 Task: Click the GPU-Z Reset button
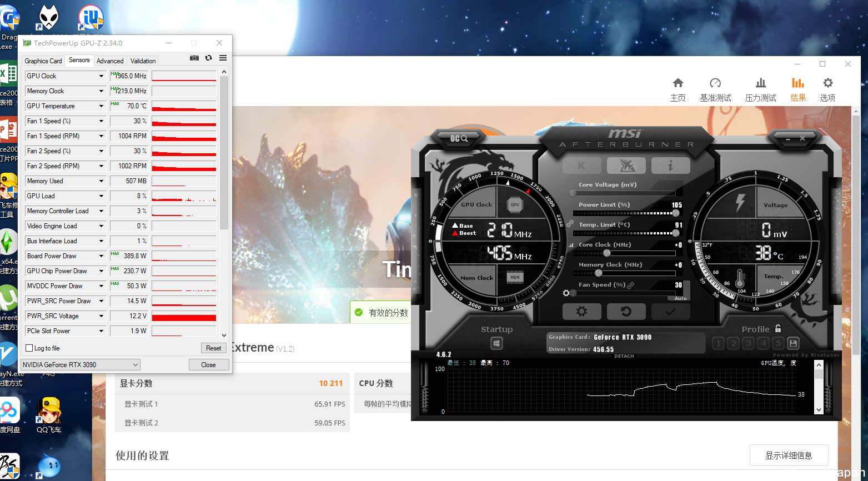214,348
